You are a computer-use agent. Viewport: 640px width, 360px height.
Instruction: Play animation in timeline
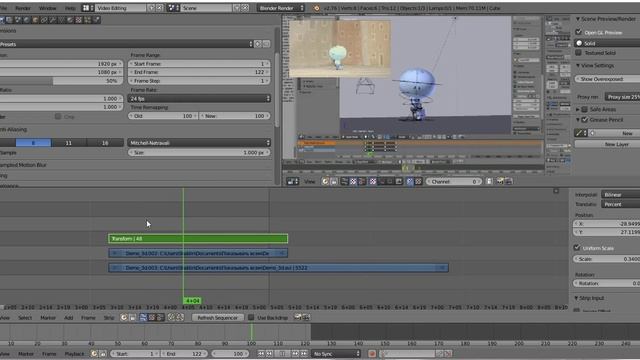(x=282, y=354)
